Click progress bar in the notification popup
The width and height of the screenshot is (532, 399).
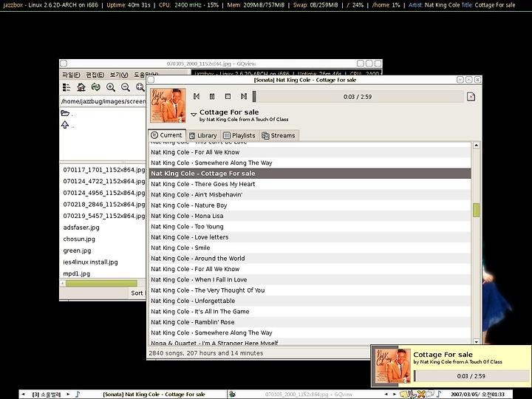(471, 376)
